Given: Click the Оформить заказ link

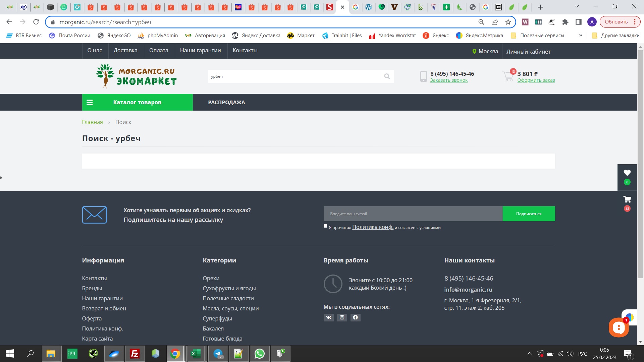Looking at the screenshot, I should [536, 80].
